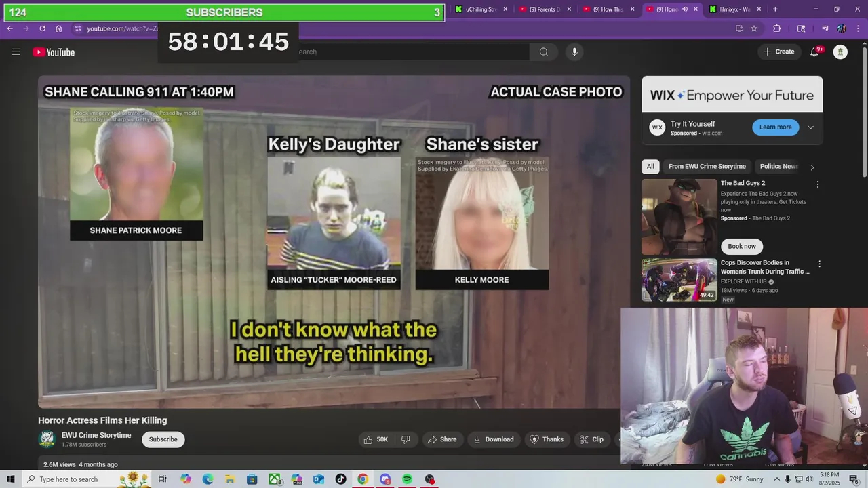Open new browser tab with plus
The width and height of the screenshot is (868, 488).
coord(775,9)
